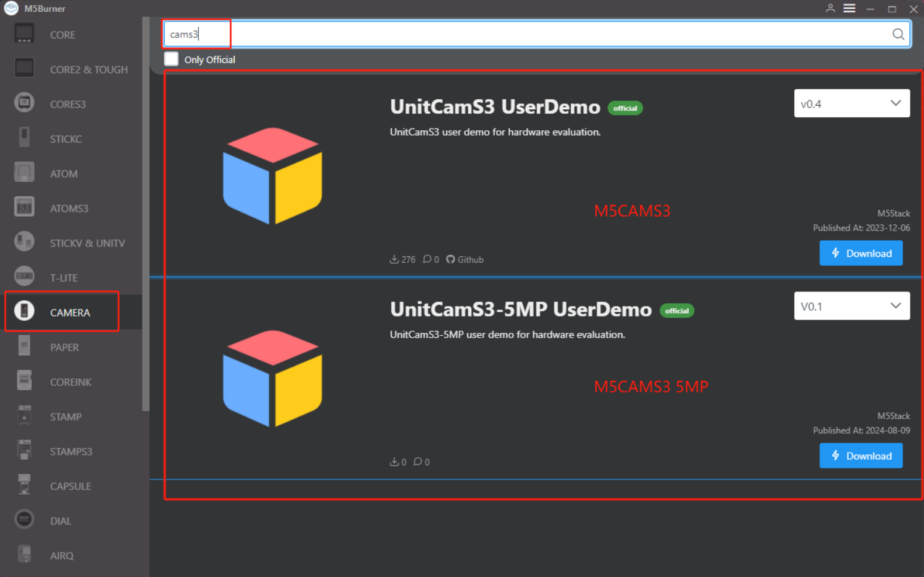
Task: Open the CORE device category icon
Action: coord(24,33)
